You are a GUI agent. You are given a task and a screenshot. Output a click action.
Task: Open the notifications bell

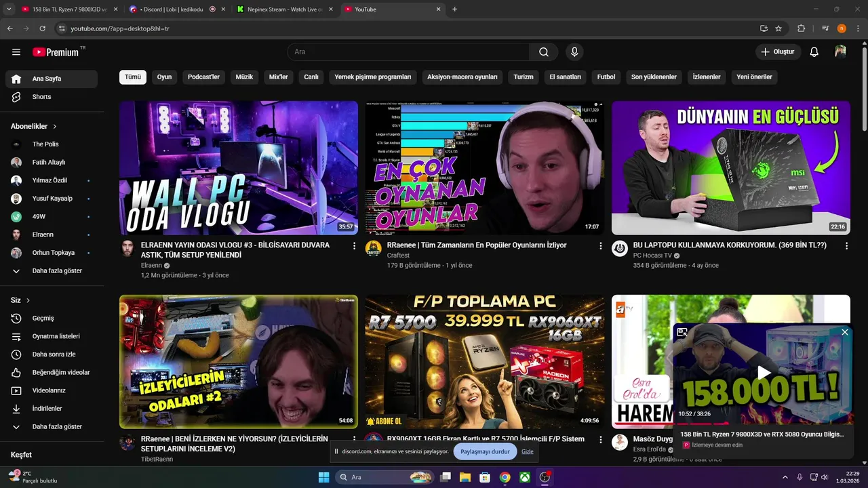click(814, 52)
